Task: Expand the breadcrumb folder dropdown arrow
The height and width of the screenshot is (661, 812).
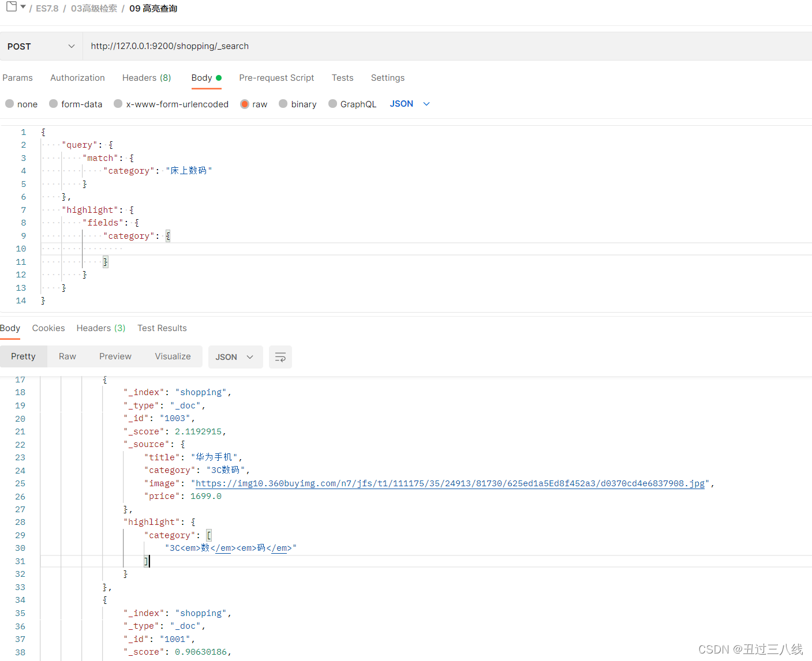Action: coord(23,7)
